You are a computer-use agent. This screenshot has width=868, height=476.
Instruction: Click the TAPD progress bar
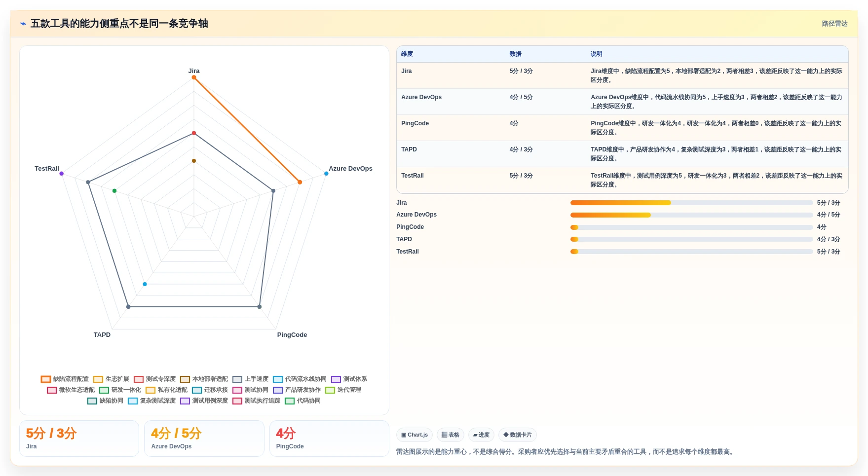(692, 239)
